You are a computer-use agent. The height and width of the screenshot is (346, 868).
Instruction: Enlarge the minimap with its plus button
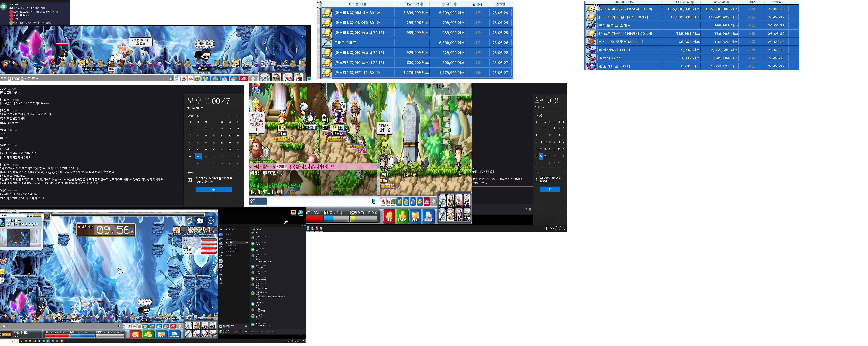coord(31,215)
